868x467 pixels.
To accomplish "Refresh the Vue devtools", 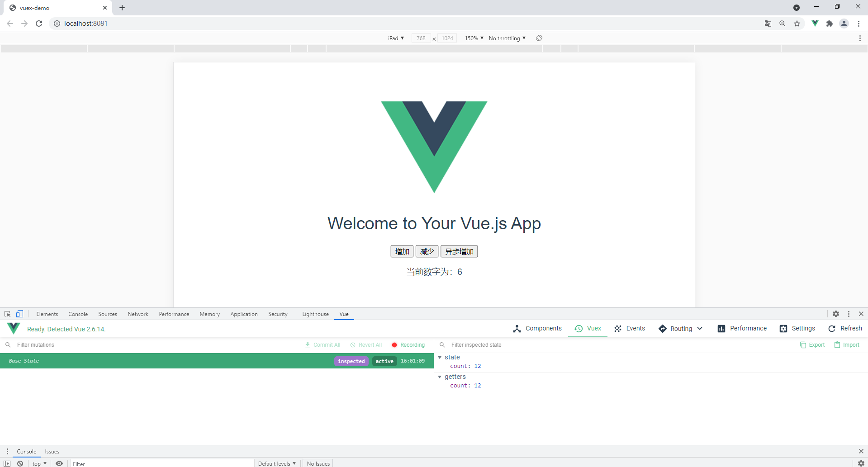I will pos(845,329).
